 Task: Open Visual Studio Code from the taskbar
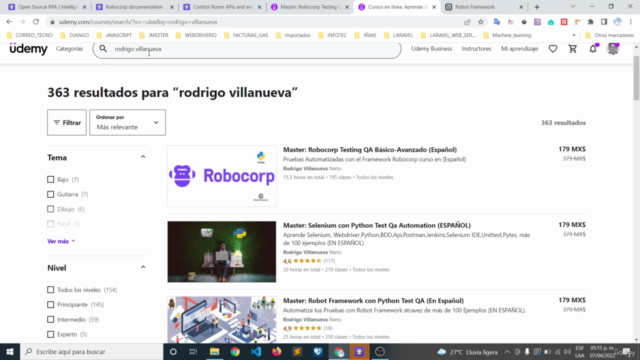point(256,351)
